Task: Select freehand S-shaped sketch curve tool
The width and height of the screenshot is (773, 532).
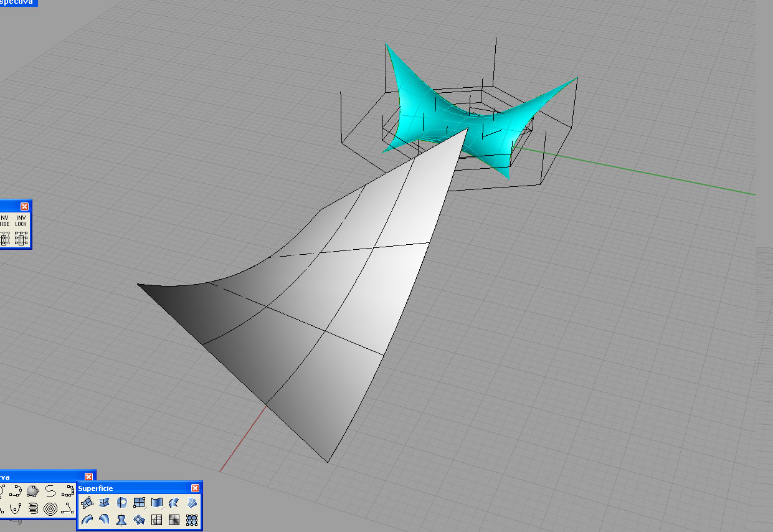Action: point(50,491)
